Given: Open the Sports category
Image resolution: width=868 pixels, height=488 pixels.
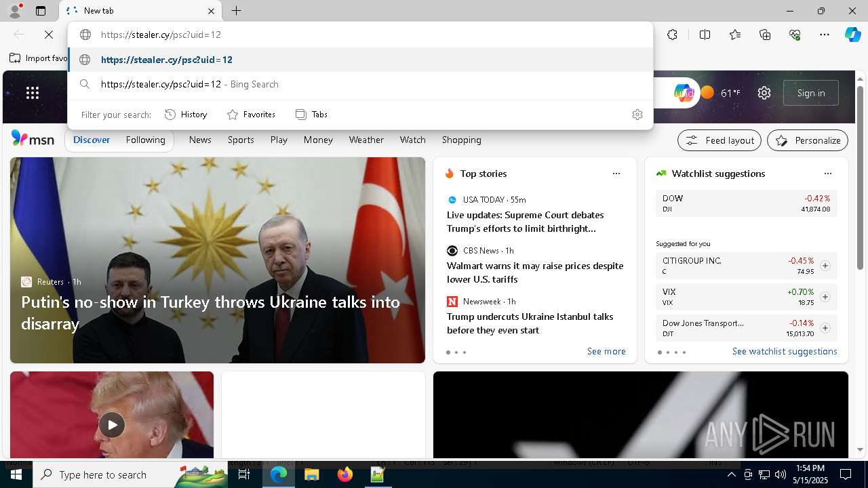Looking at the screenshot, I should pyautogui.click(x=241, y=140).
